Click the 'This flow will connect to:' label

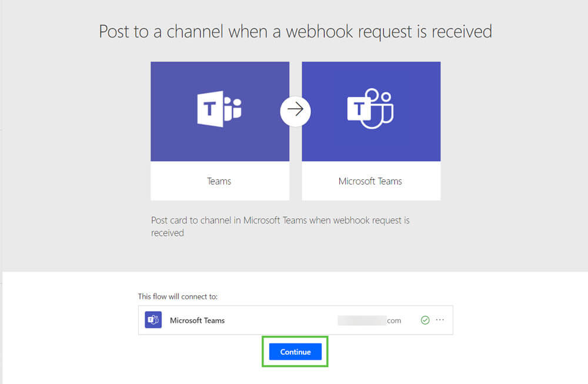click(178, 296)
